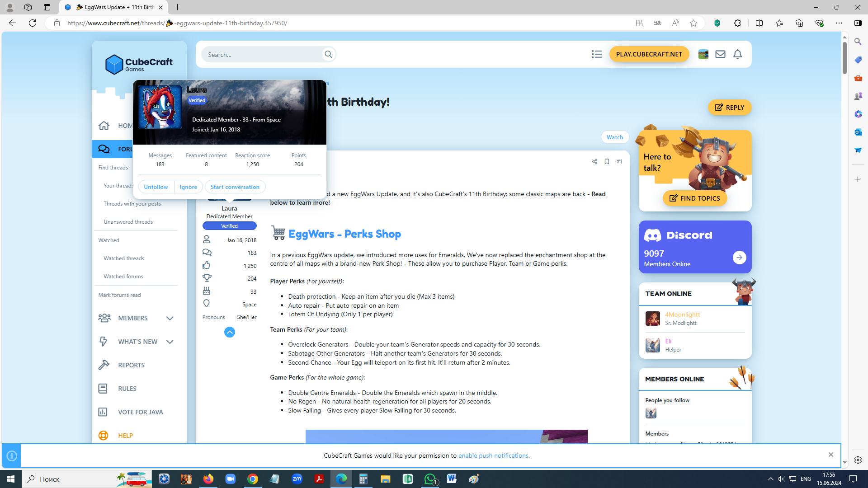Click post number #1 link

(619, 161)
